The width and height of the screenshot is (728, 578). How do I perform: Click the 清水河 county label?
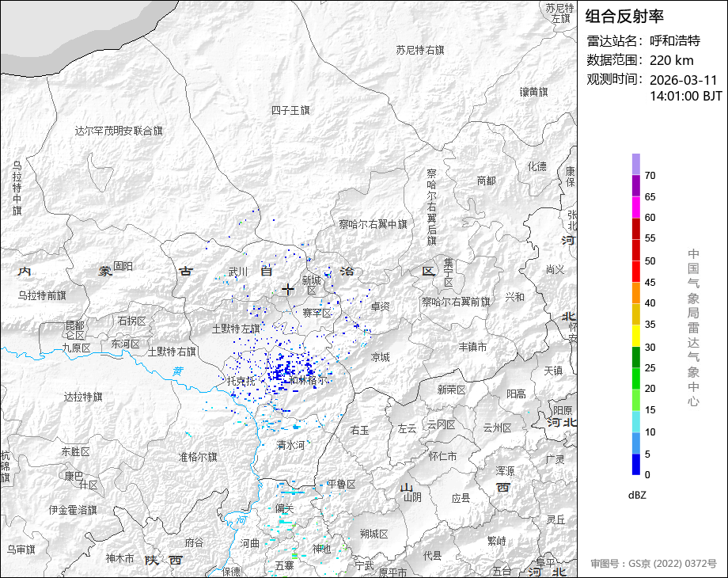(290, 445)
